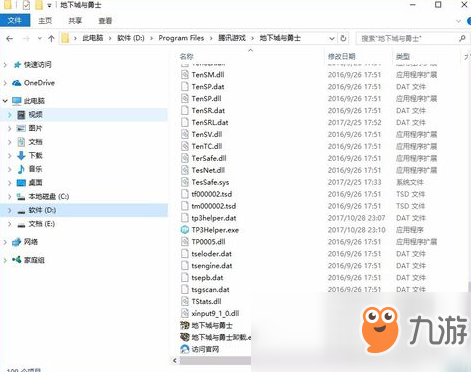The width and height of the screenshot is (471, 372).
Task: Select the tseloder.dat file name
Action: pyautogui.click(x=212, y=254)
